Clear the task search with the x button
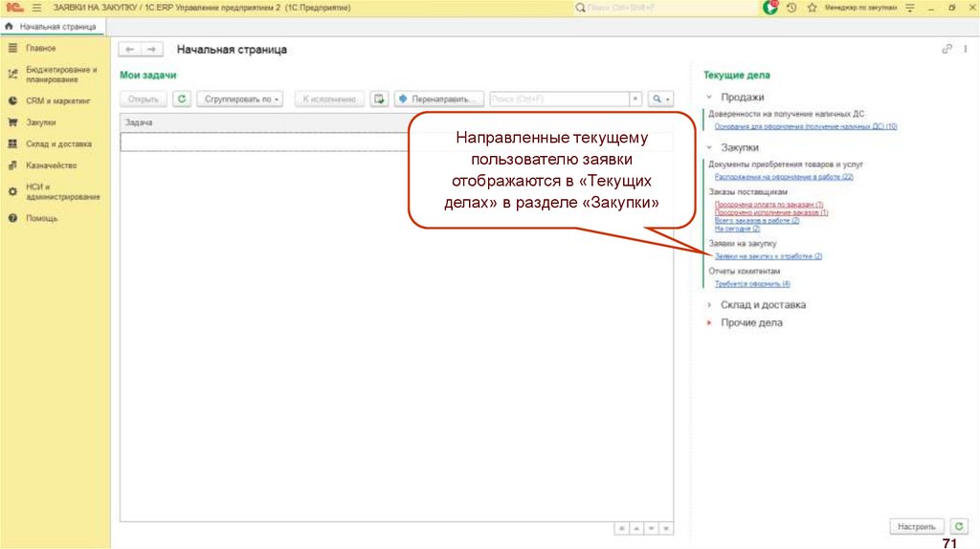 [x=635, y=99]
